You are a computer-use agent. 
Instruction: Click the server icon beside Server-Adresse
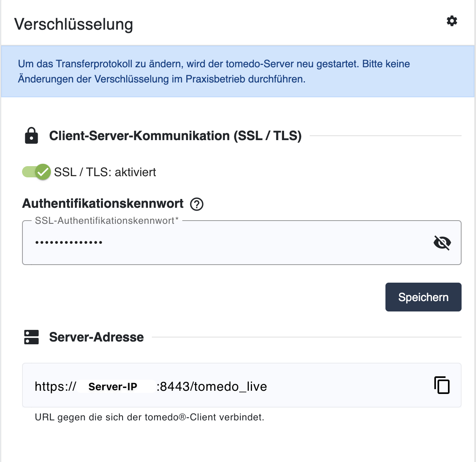tap(31, 337)
